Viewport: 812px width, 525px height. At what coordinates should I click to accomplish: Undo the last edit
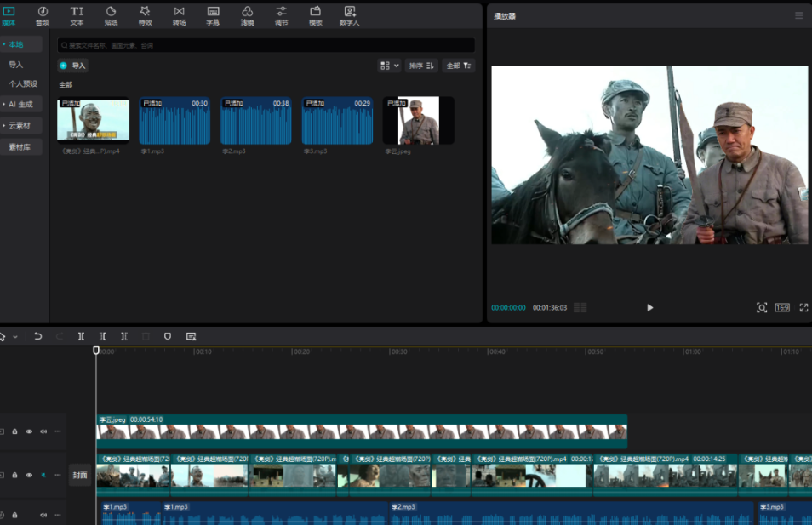pos(37,337)
